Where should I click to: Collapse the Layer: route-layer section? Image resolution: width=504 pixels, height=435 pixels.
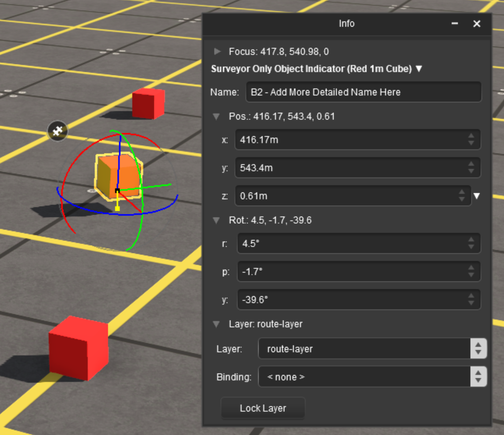pyautogui.click(x=217, y=324)
